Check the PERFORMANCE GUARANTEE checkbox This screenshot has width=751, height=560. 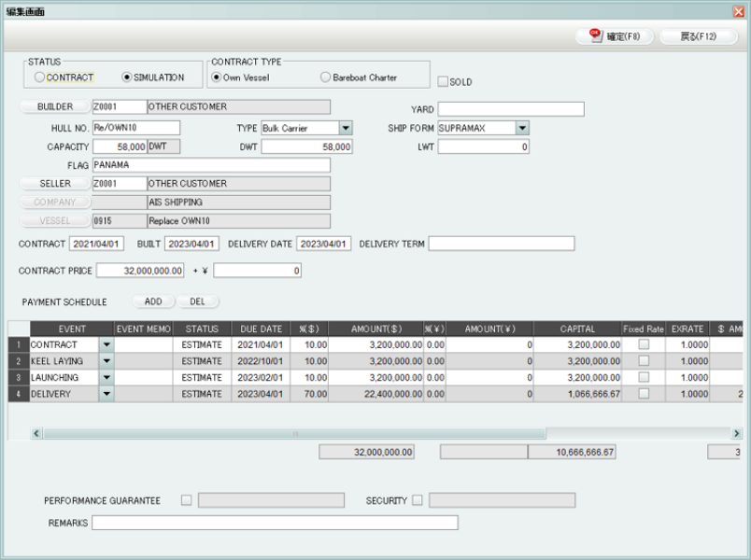click(x=187, y=500)
